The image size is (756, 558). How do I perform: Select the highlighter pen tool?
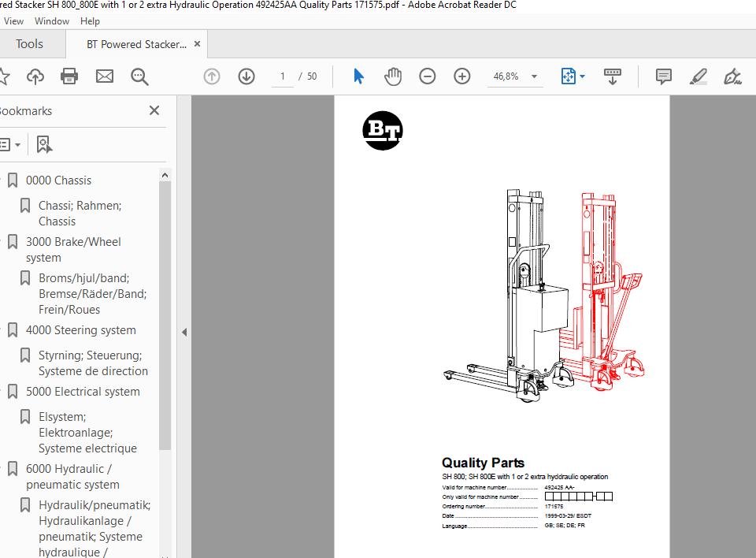pyautogui.click(x=698, y=76)
